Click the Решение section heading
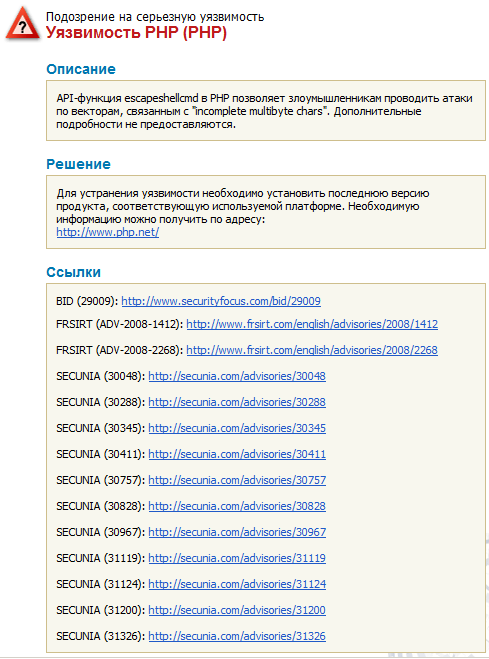This screenshot has height=659, width=489. pos(79,164)
